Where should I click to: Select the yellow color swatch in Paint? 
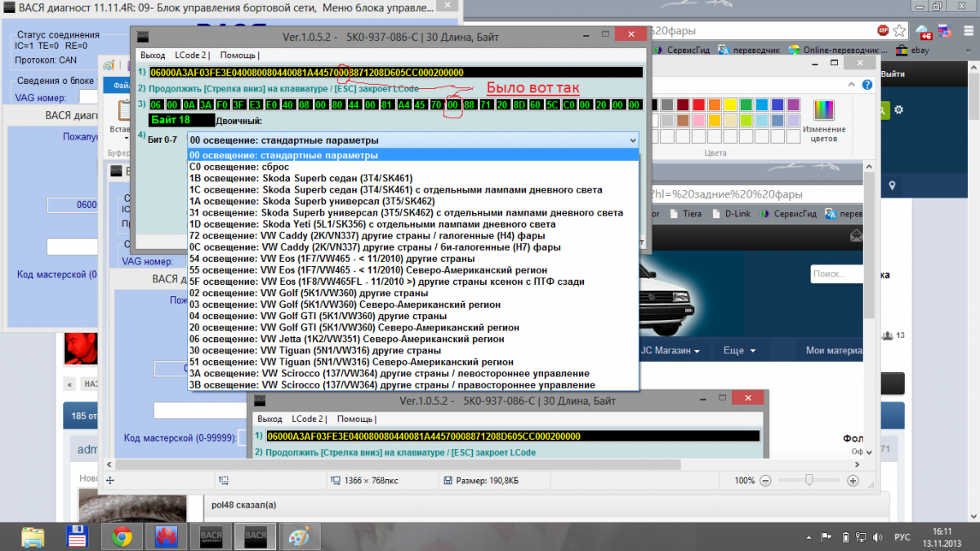coord(731,104)
